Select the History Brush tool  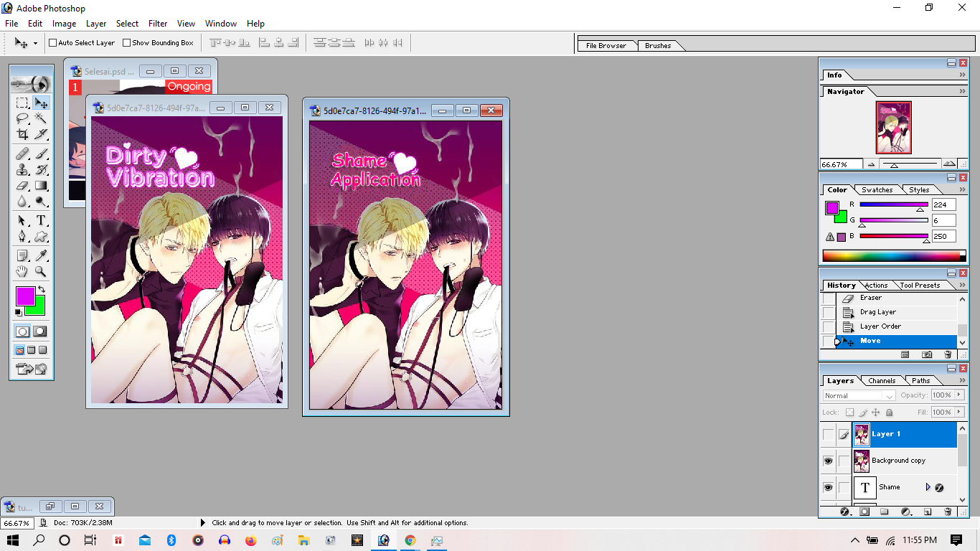41,169
